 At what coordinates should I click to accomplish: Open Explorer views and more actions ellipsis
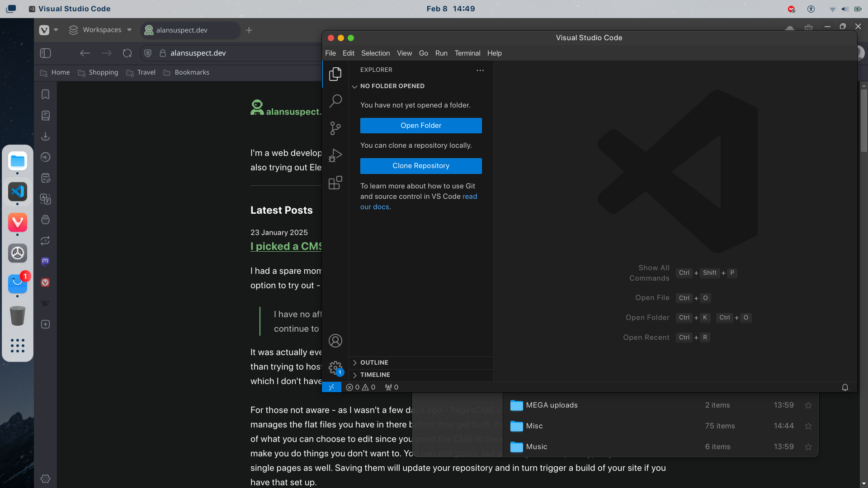coord(480,70)
